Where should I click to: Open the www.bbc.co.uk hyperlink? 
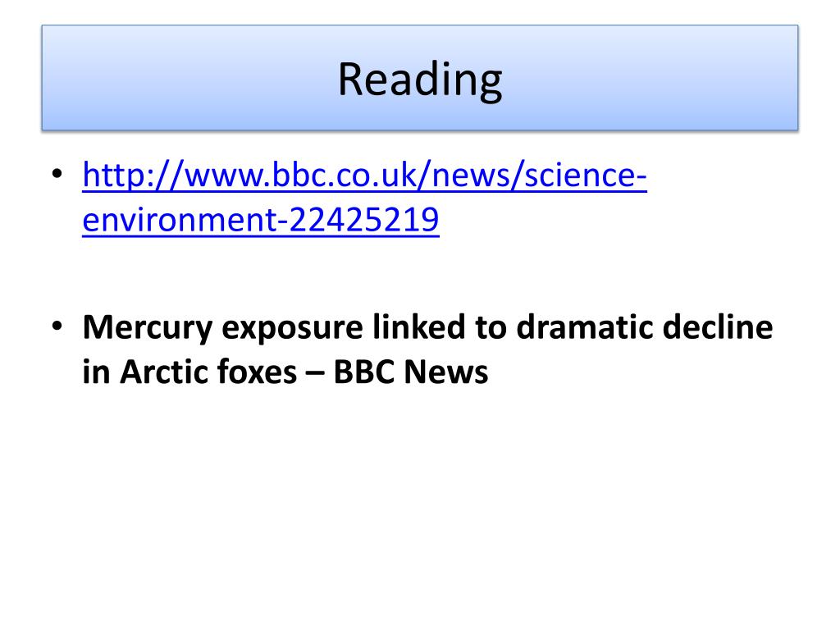(364, 197)
